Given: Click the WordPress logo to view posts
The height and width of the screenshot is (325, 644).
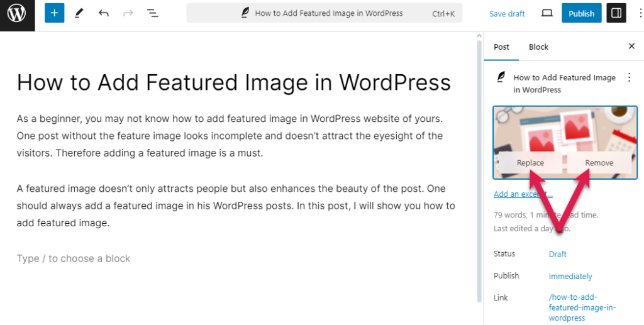Looking at the screenshot, I should pyautogui.click(x=17, y=14).
